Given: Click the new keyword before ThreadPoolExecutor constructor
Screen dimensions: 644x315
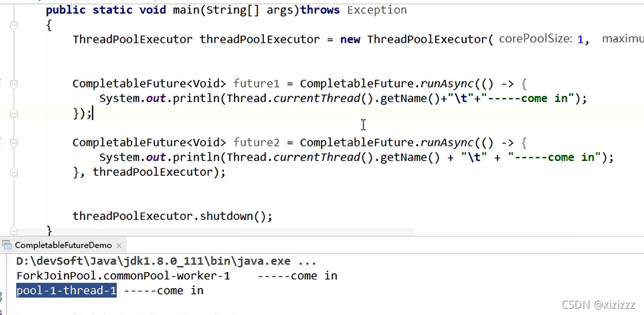Looking at the screenshot, I should tap(350, 40).
